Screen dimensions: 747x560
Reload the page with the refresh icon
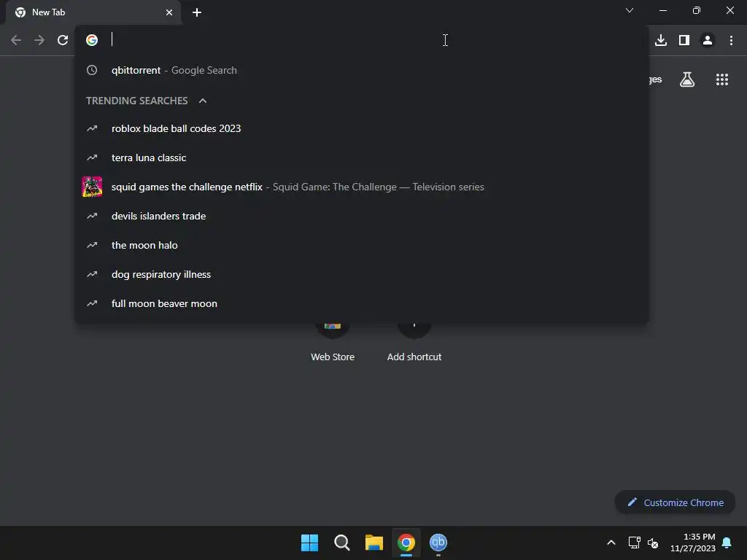pos(63,41)
